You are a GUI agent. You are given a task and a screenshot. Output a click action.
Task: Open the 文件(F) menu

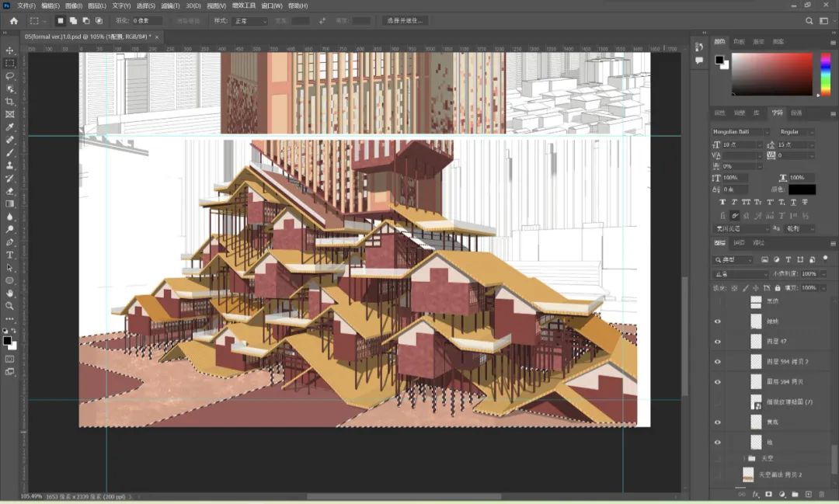(26, 6)
